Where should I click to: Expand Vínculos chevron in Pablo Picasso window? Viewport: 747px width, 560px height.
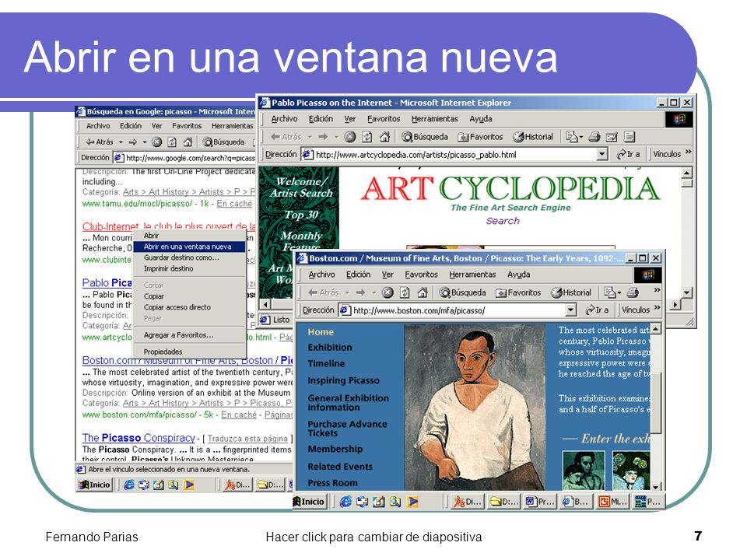[x=688, y=152]
